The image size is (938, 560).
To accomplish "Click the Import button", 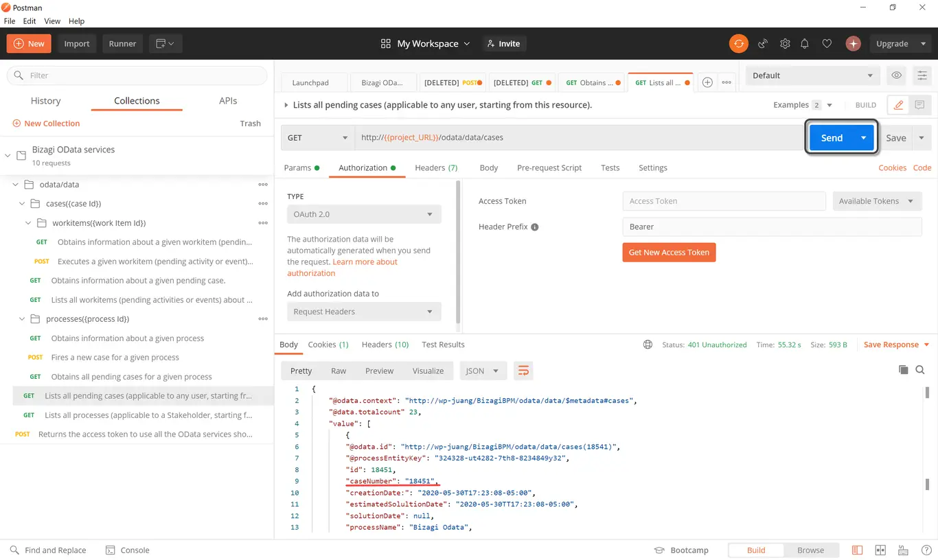I will tap(77, 43).
